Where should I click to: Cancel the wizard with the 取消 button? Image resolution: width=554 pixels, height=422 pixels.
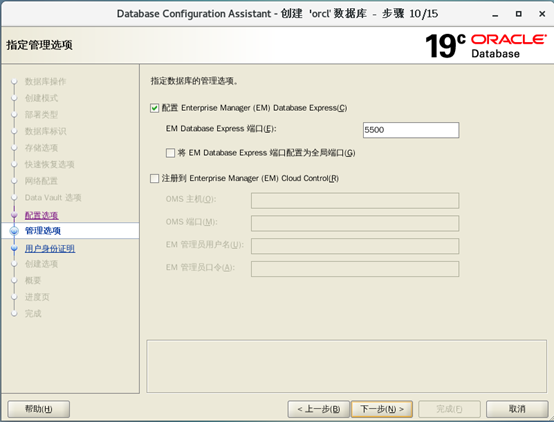[x=517, y=409]
